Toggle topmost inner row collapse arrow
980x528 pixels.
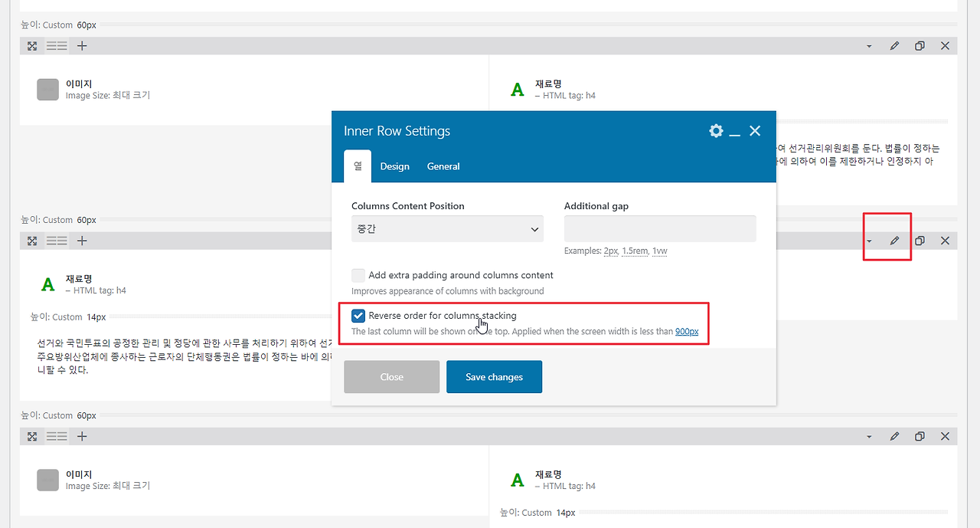pos(869,46)
